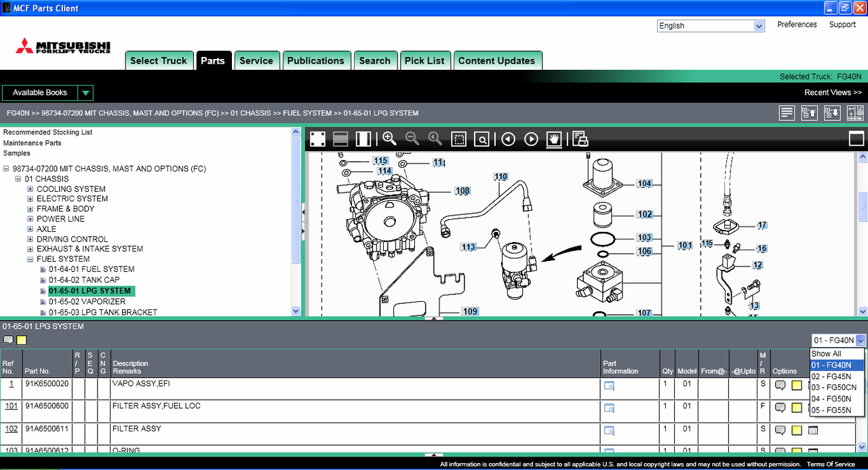Open Terms Of Service link
Screen dimensions: 868x470
tap(831, 465)
